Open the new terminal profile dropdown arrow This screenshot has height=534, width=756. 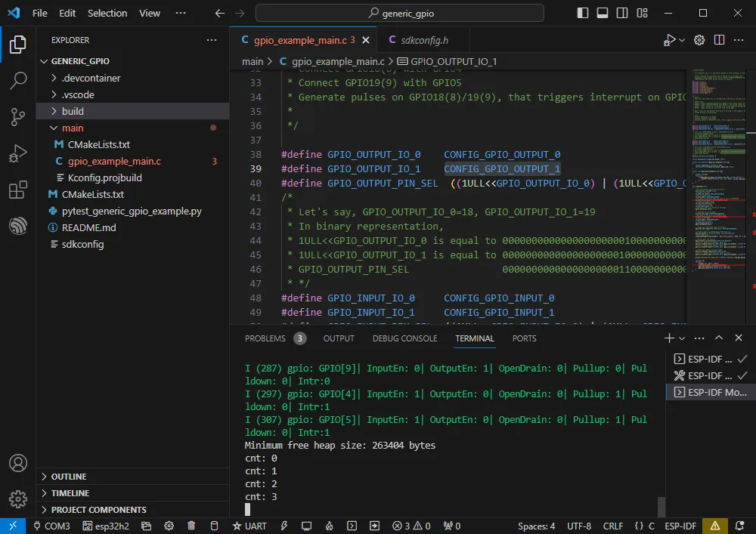tap(682, 338)
